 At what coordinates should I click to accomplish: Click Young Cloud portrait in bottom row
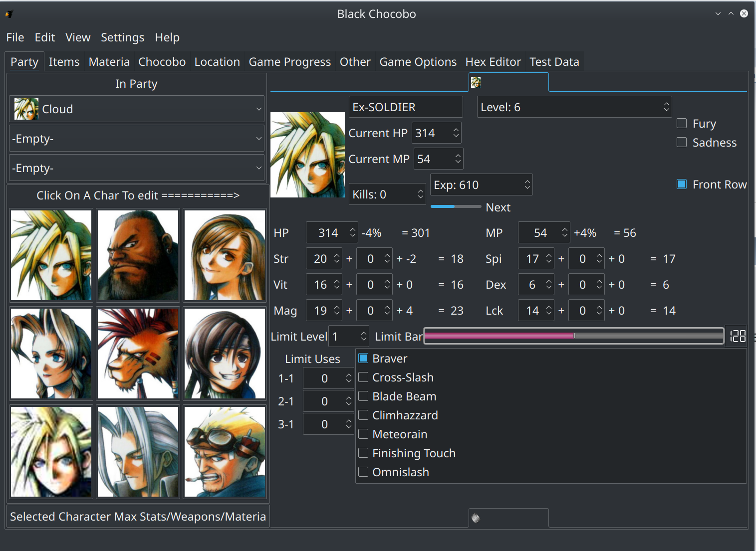(x=51, y=452)
